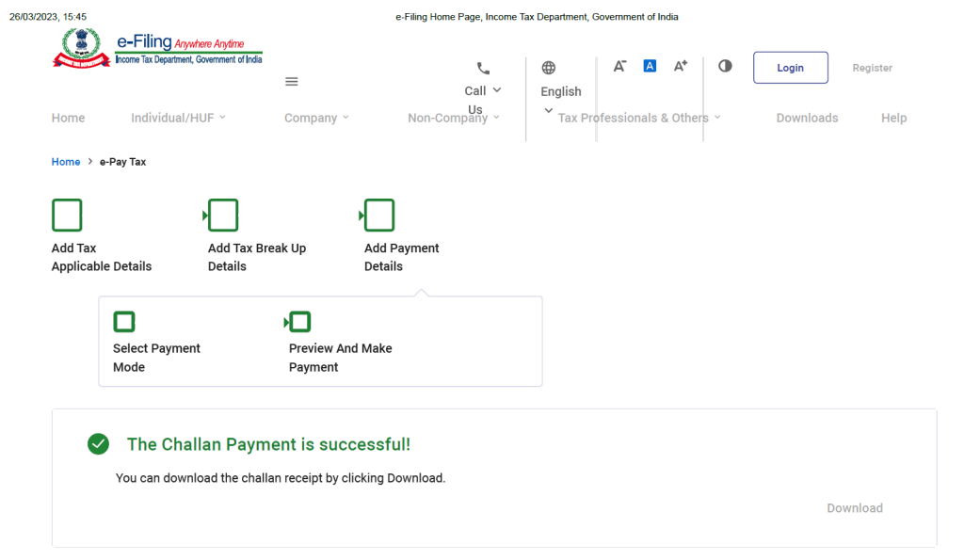Decrease font size with the A- icon
Image resolution: width=964 pixels, height=560 pixels.
(x=619, y=66)
